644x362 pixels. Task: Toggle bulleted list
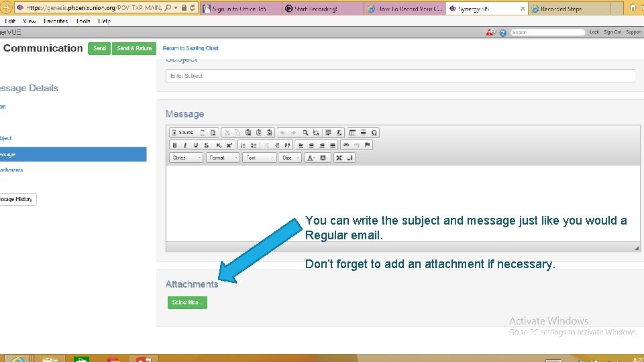tap(254, 145)
